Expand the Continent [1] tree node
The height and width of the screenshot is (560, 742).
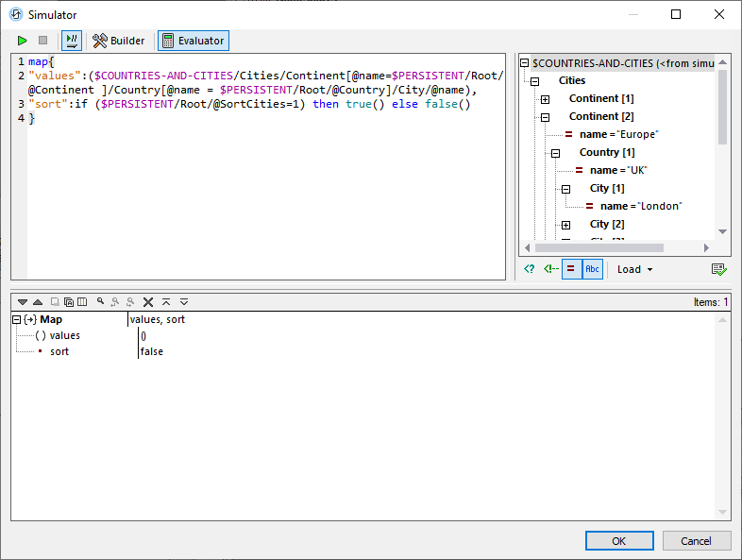(x=545, y=99)
